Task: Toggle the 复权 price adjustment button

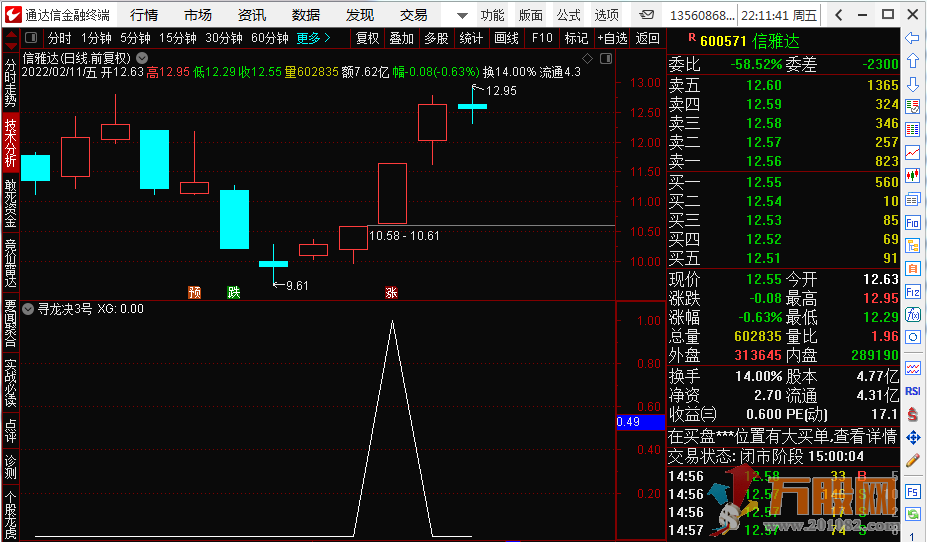Action: click(367, 38)
